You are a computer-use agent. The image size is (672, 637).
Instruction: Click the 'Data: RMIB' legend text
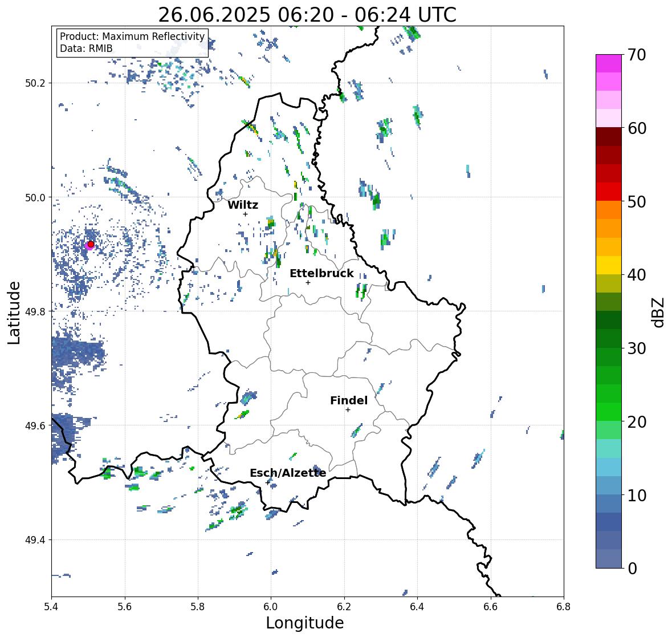point(86,48)
